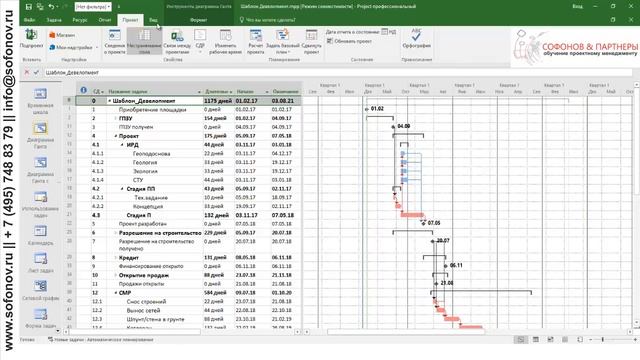Click Gantt chart view icon in status bar
This screenshot has width=640, height=360.
[520, 340]
